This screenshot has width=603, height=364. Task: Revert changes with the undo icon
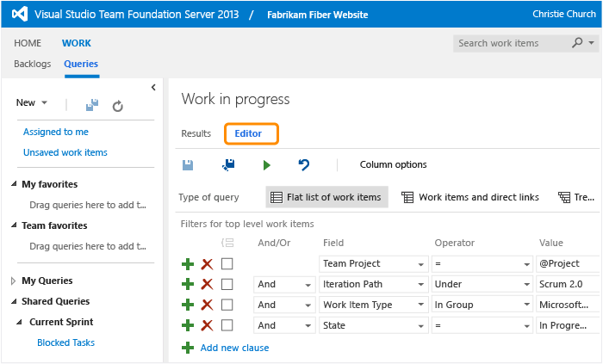[x=304, y=165]
